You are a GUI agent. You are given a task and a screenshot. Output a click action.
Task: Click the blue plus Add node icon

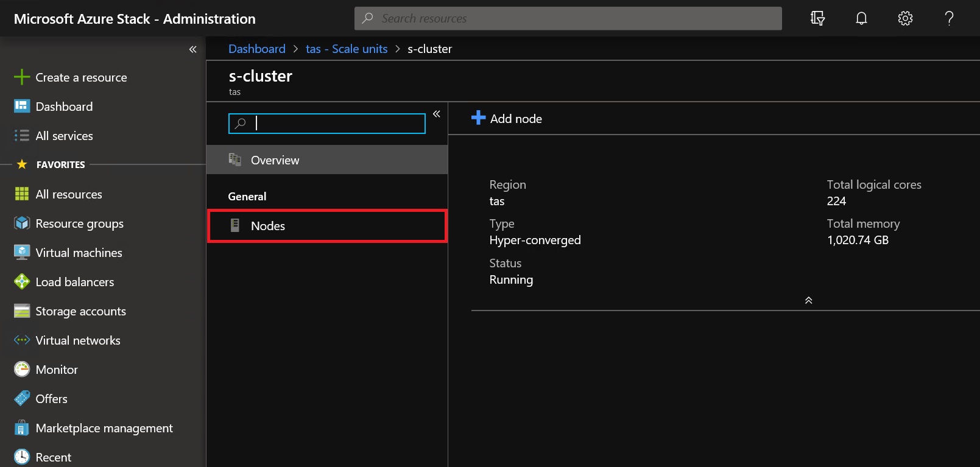(479, 118)
